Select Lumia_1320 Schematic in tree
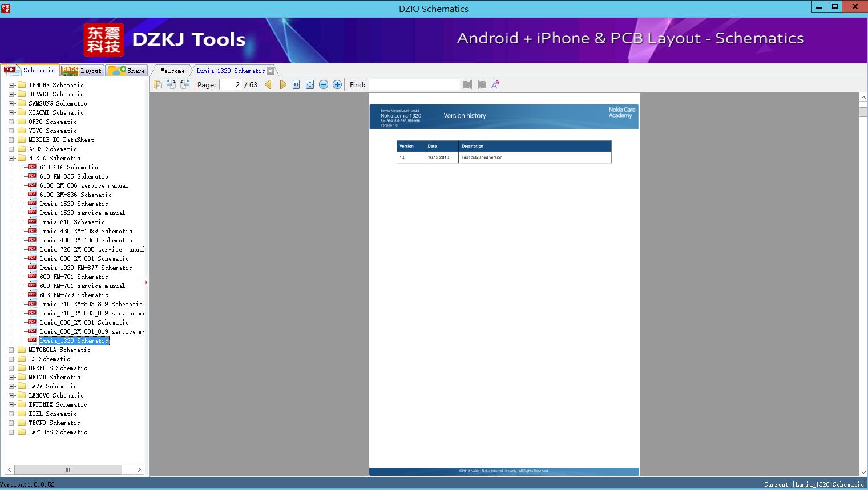 [x=74, y=341]
